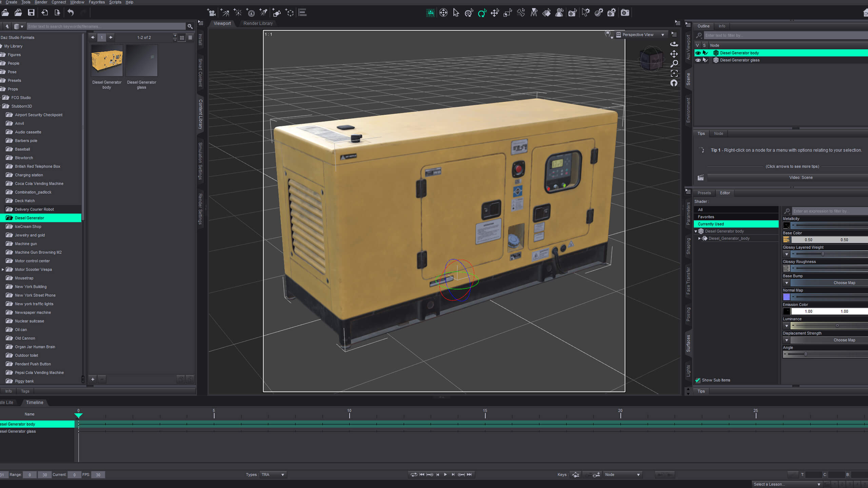Select the Scale tool
868x488 pixels.
[508, 13]
